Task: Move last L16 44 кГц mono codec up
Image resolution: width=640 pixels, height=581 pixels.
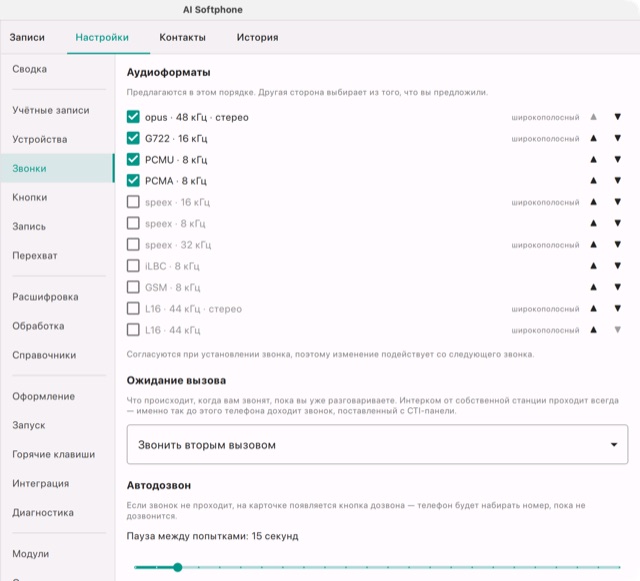Action: click(593, 330)
